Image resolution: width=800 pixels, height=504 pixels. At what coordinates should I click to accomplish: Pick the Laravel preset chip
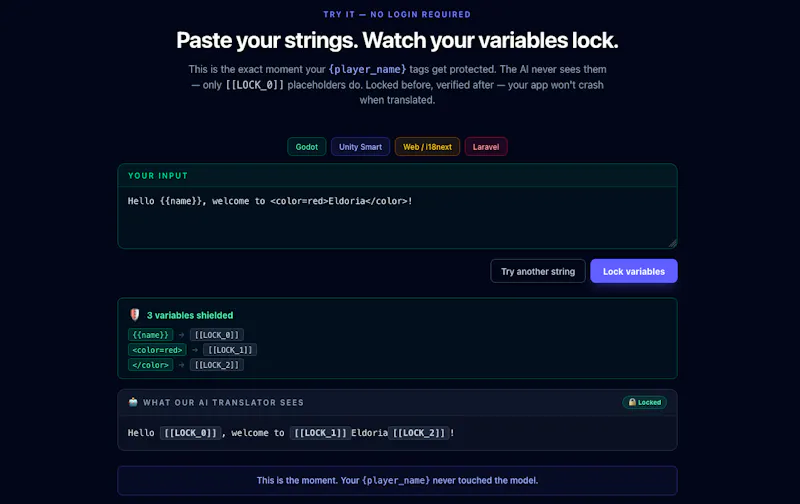486,146
